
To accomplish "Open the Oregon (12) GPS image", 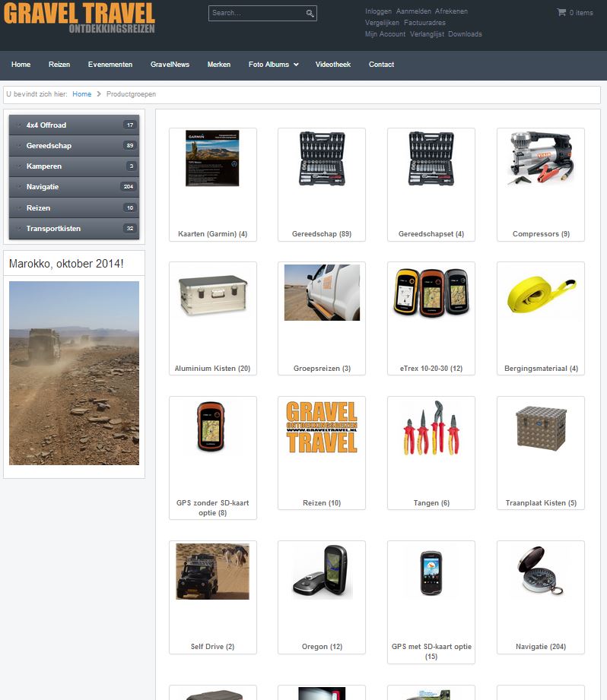I will click(322, 572).
